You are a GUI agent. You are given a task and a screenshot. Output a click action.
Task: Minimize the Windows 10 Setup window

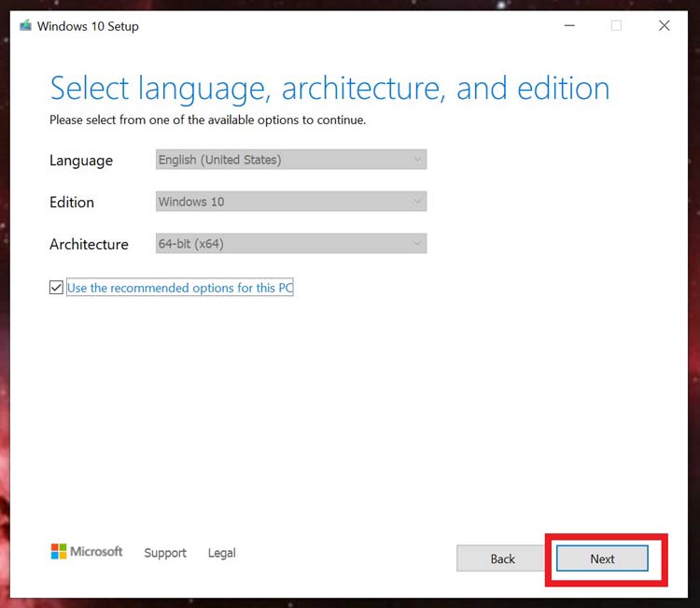569,25
